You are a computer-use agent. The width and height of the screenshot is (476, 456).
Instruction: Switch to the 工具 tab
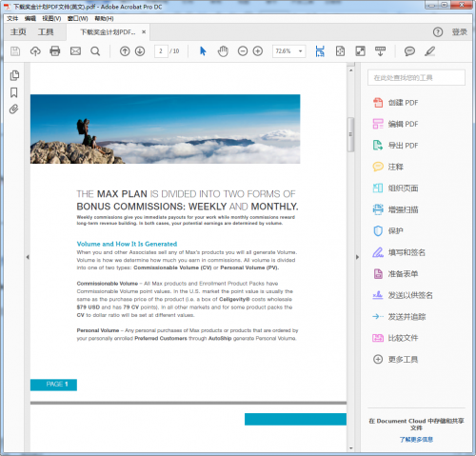click(x=46, y=32)
